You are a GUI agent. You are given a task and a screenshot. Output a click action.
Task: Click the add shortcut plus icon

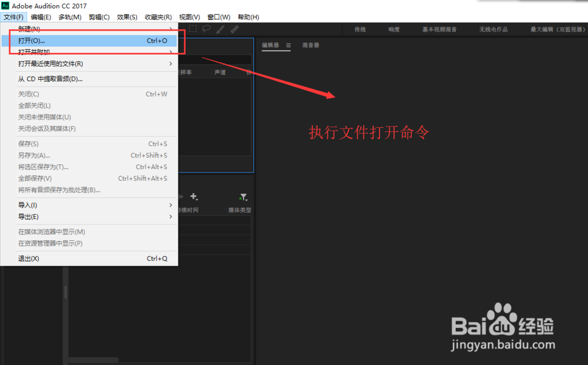(x=194, y=197)
